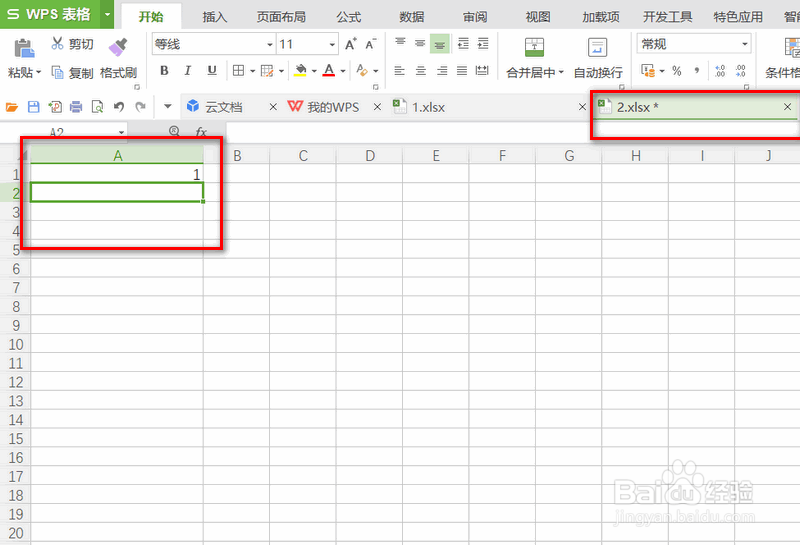Apply comma thousands separator style
The width and height of the screenshot is (800, 545).
696,71
